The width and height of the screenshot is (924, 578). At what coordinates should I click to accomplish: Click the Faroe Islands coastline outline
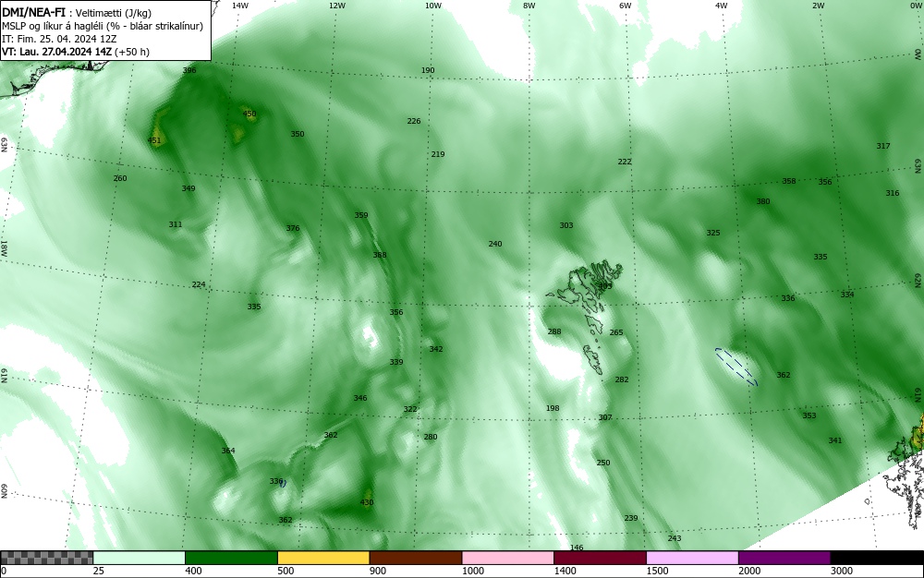[586, 317]
